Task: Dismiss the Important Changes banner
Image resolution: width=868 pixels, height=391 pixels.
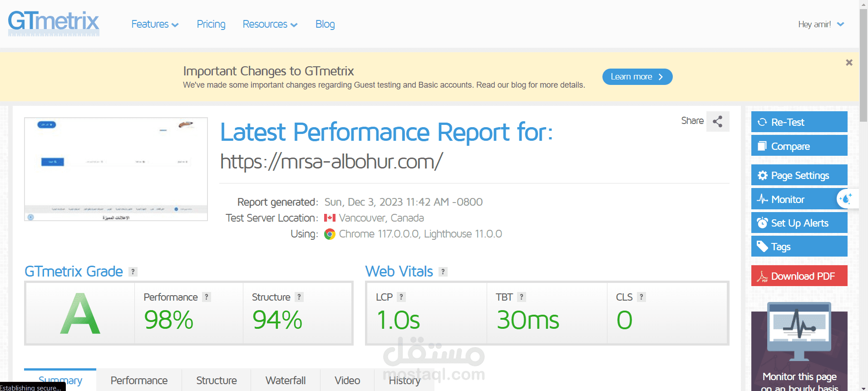Action: (x=849, y=63)
